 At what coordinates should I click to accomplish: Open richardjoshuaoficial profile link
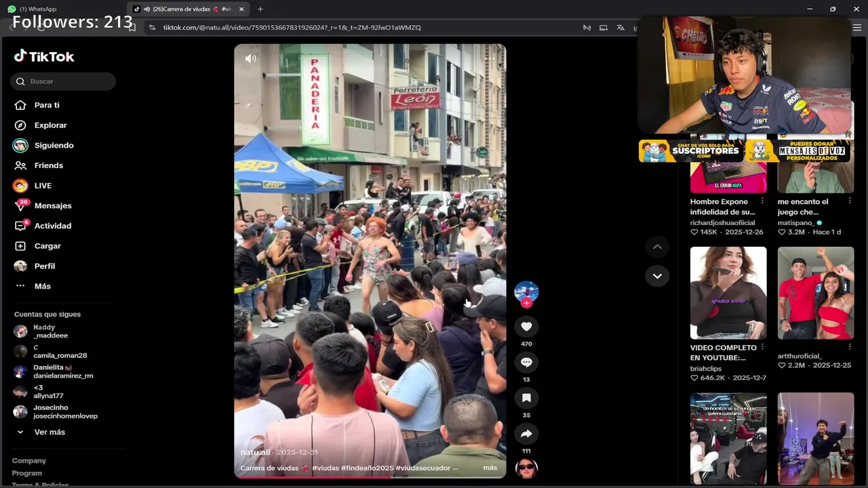pos(722,222)
